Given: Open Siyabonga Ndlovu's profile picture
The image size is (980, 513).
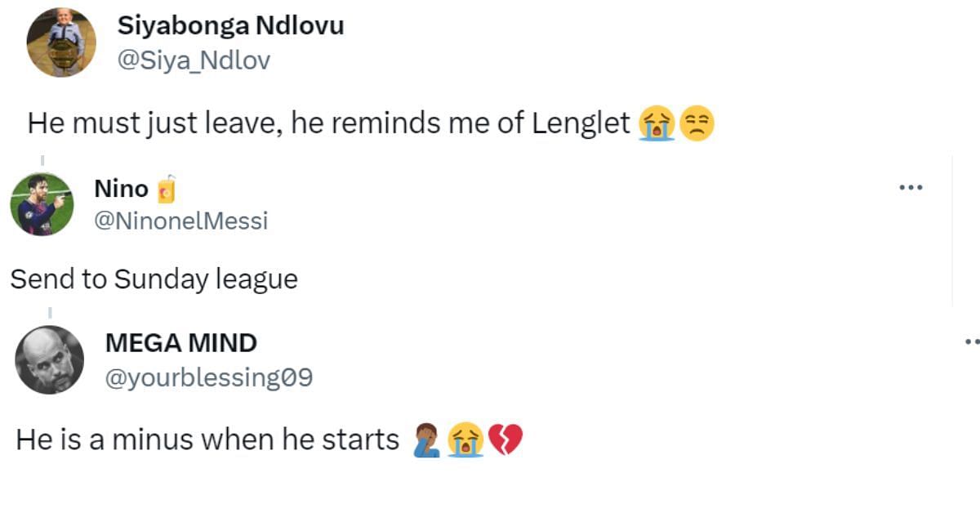Looking at the screenshot, I should (62, 42).
